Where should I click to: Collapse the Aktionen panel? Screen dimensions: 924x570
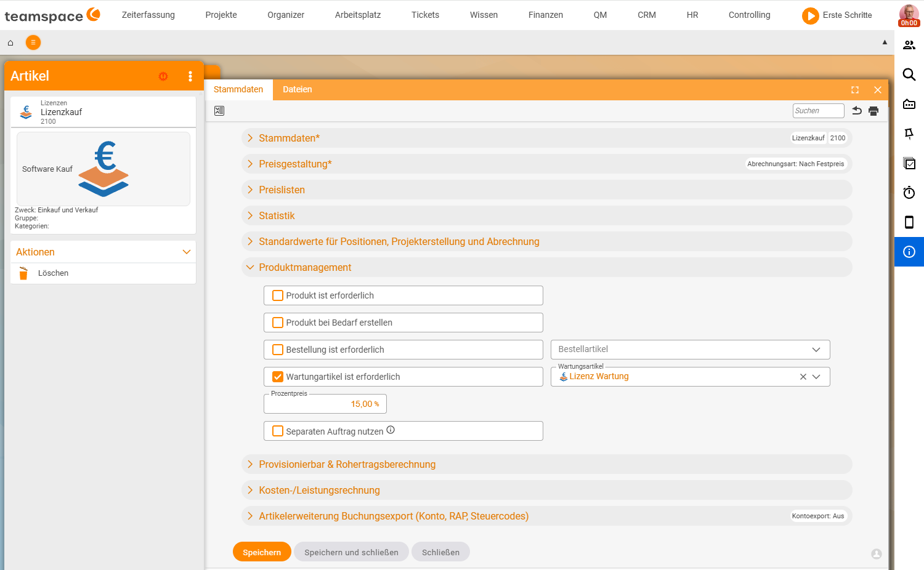(x=187, y=252)
